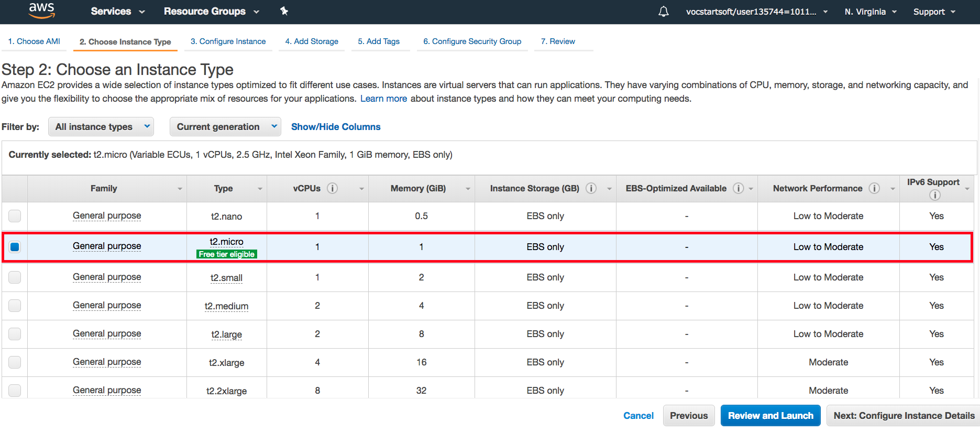Screen dimensions: 980x432
Task: Select the t2.nano instance checkbox
Action: (x=15, y=216)
